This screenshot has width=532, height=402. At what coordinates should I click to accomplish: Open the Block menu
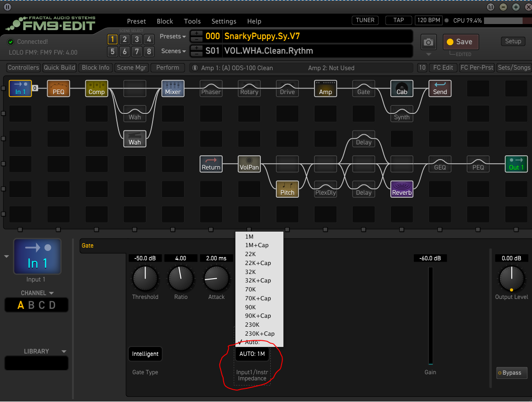click(165, 21)
